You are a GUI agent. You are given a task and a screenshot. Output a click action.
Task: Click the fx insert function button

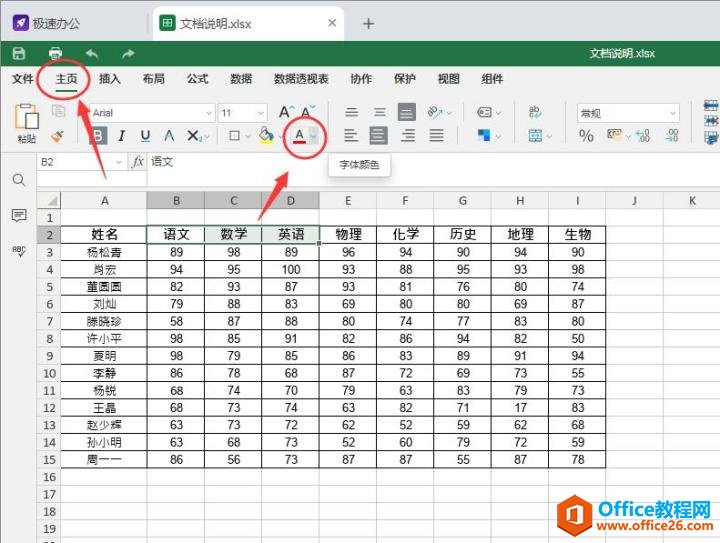click(x=138, y=162)
